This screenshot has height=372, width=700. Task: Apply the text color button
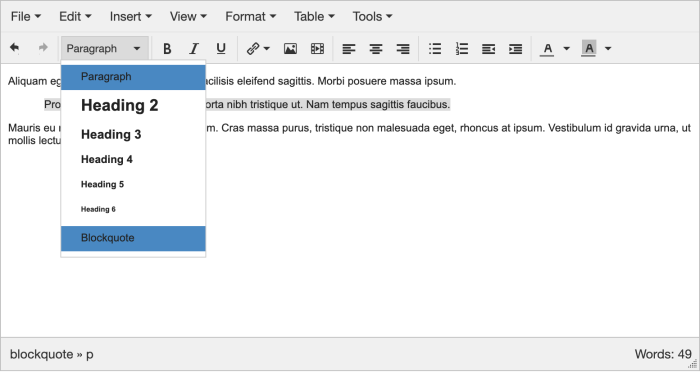[547, 48]
